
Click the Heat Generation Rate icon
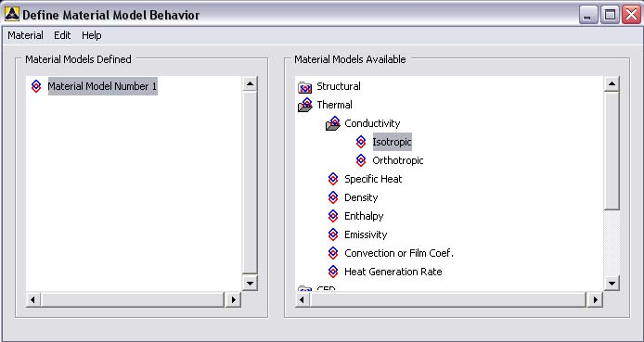point(333,272)
